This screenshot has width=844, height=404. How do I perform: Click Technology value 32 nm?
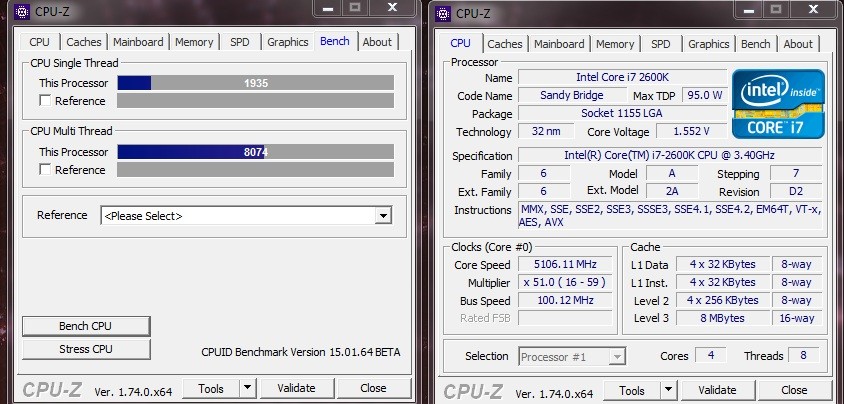[x=546, y=131]
